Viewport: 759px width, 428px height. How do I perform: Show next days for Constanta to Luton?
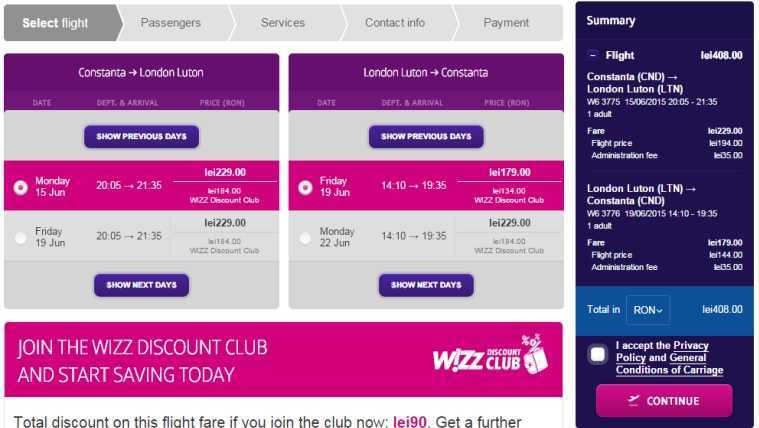pyautogui.click(x=141, y=285)
